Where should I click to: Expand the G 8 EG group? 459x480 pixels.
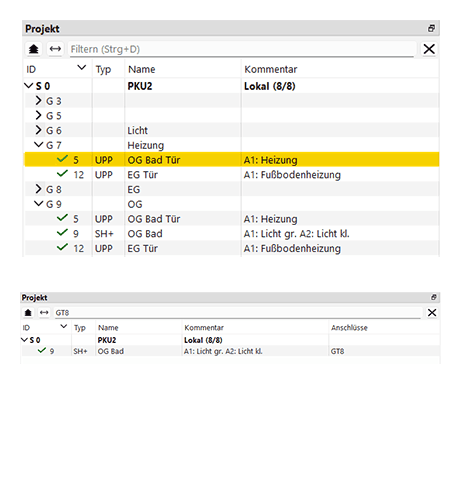(x=39, y=189)
